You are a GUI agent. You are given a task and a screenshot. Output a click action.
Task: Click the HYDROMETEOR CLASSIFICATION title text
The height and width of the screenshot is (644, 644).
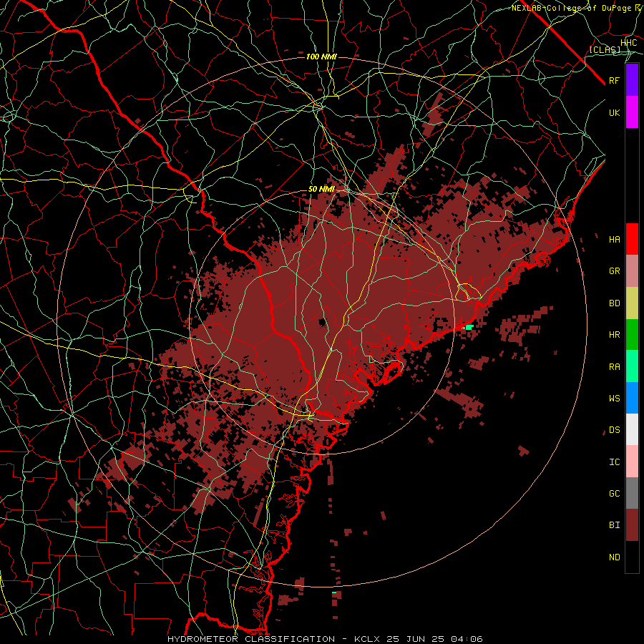pos(251,639)
